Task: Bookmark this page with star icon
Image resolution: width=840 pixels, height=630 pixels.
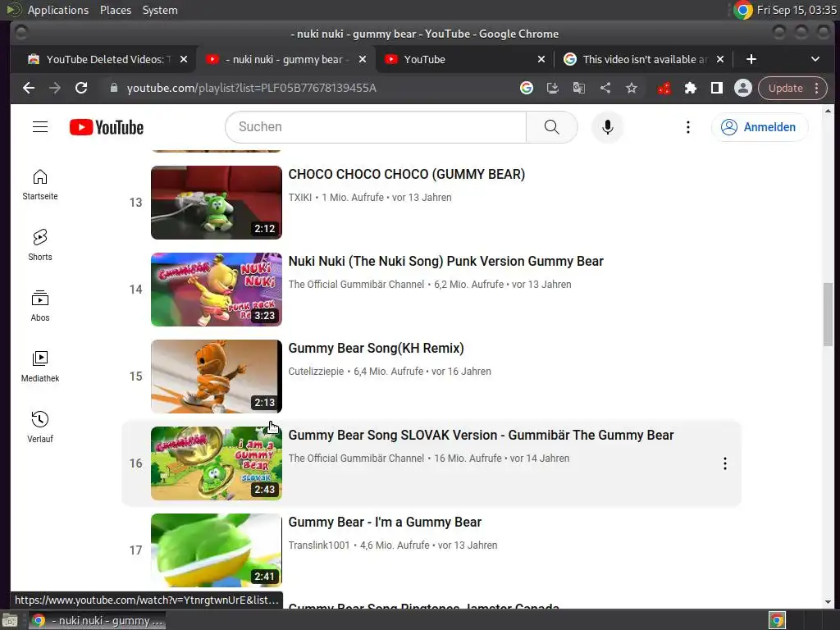Action: pos(632,88)
